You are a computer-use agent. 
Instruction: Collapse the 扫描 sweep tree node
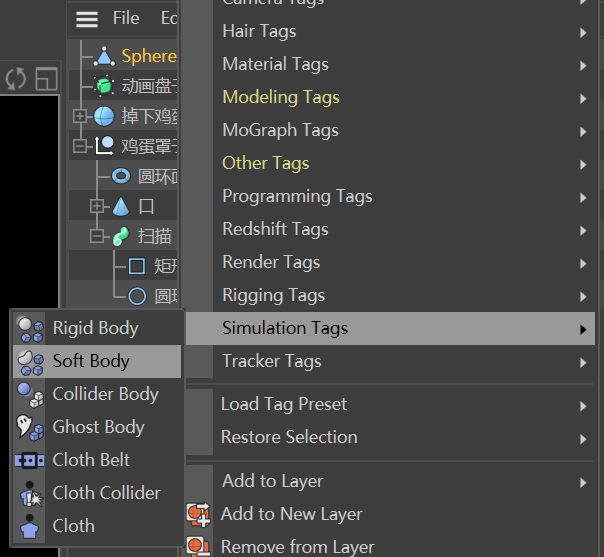tap(97, 236)
